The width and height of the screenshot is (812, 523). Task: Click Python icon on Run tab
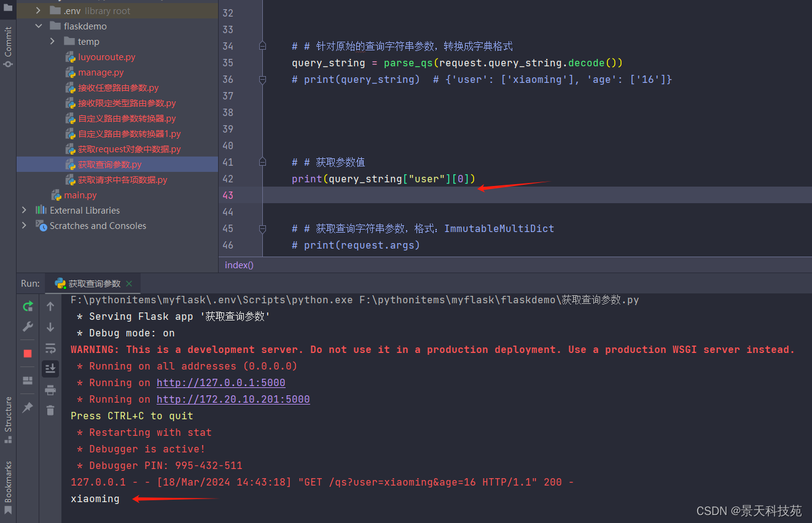(60, 284)
